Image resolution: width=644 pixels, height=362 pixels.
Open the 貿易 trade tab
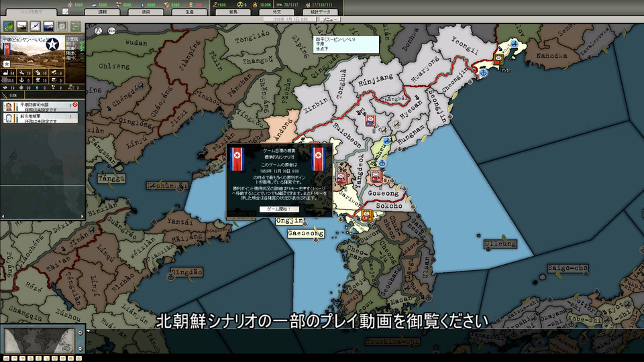point(233,12)
